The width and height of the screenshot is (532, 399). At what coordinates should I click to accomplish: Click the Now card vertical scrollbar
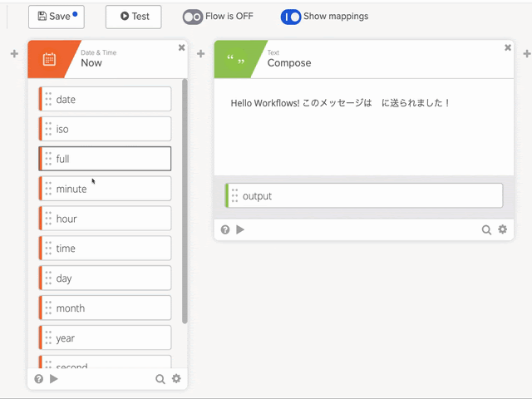click(x=185, y=199)
